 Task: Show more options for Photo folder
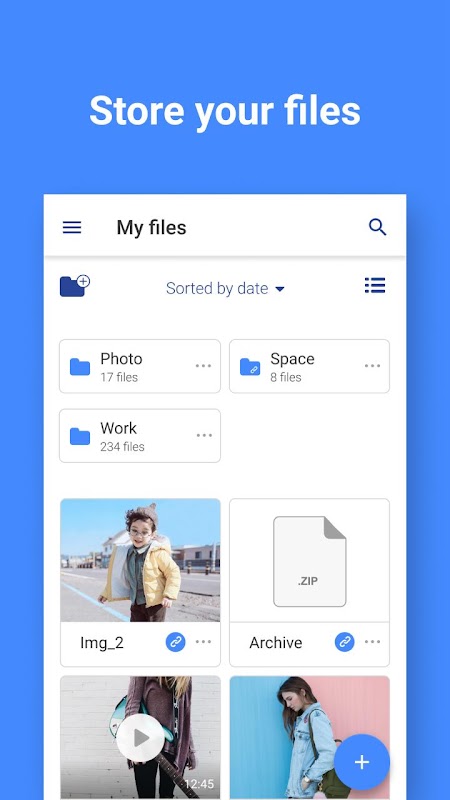coord(203,366)
